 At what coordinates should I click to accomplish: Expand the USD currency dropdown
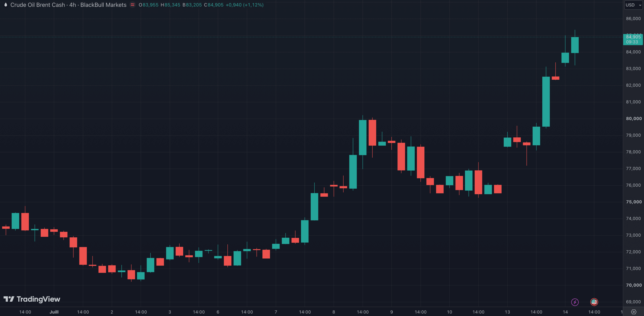(x=633, y=5)
